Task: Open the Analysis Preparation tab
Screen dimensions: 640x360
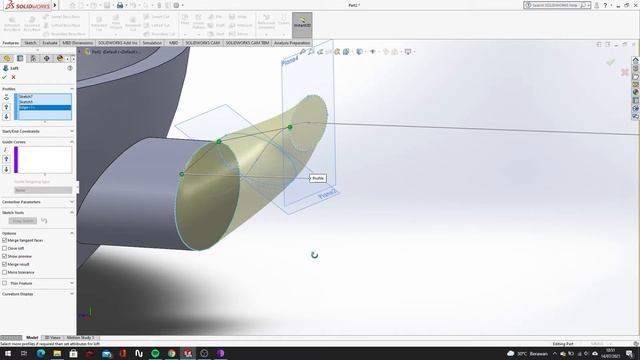Action: coord(292,43)
